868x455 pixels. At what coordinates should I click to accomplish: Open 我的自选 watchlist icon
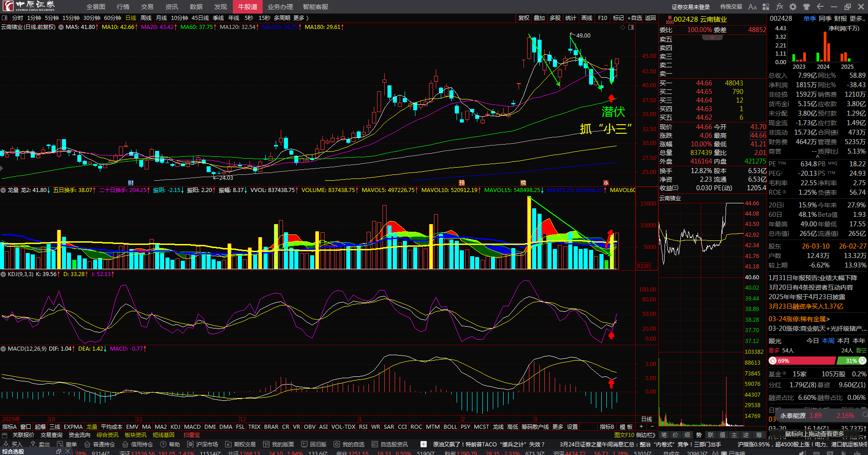[337, 445]
